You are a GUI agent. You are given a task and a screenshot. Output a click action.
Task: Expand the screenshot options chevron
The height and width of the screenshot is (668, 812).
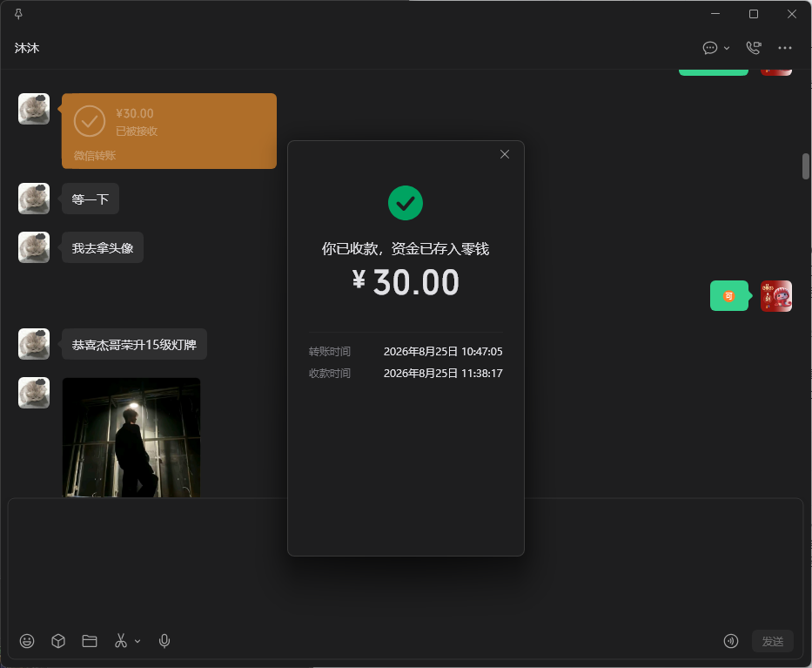click(x=138, y=642)
